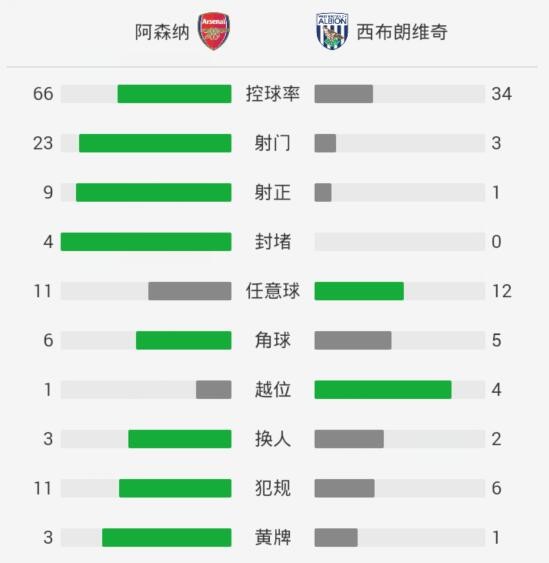Click the West Bromwich Albion crest

coord(332,31)
